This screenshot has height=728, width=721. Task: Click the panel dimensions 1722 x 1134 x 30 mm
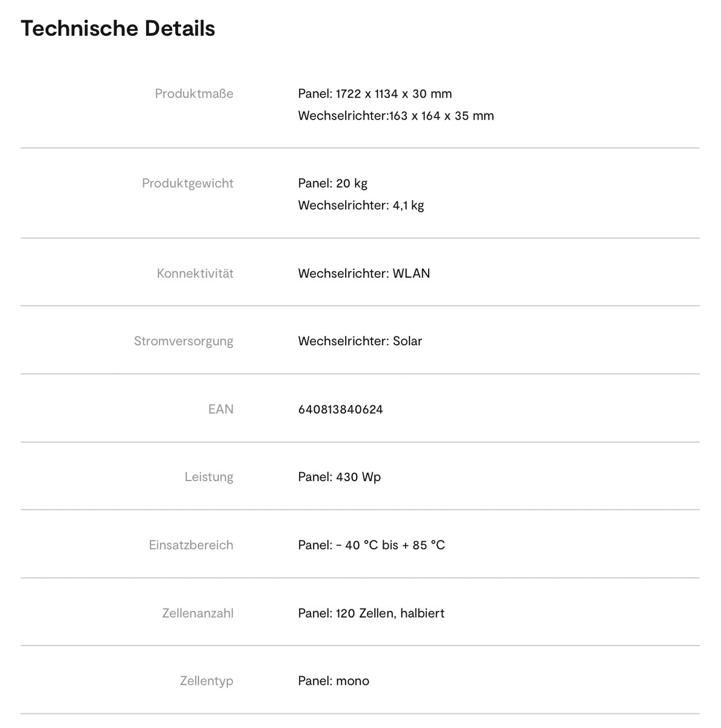(x=375, y=93)
